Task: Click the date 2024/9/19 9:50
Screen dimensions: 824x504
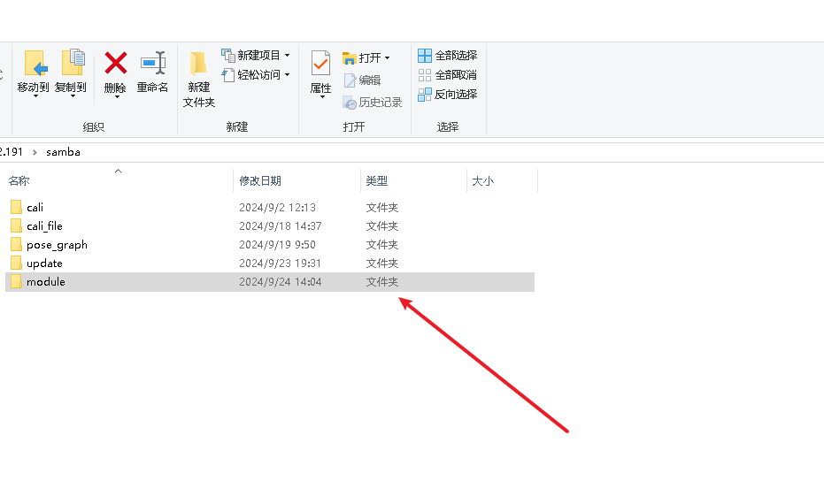Action: (278, 245)
